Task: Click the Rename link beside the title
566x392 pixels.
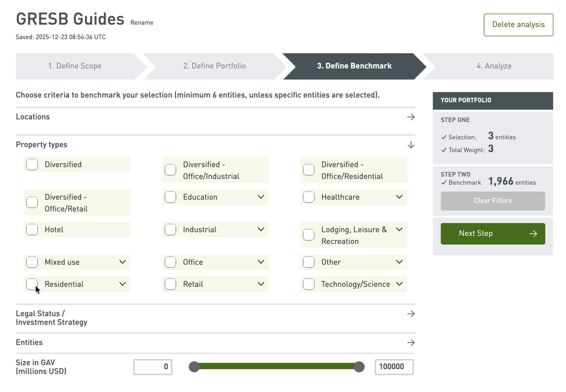Action: (142, 23)
